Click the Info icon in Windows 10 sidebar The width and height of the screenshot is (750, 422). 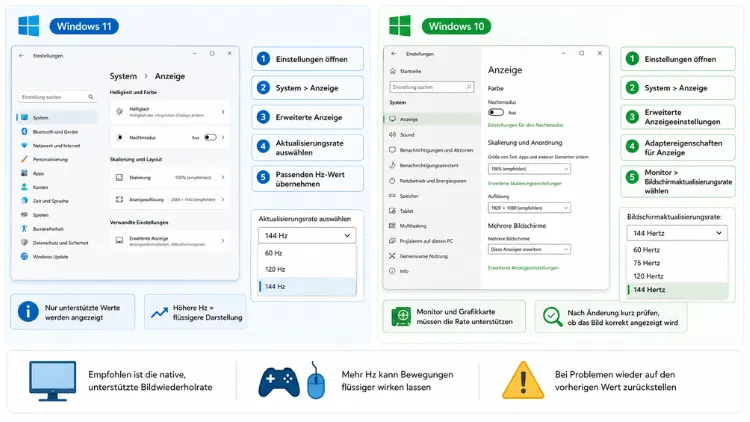392,271
